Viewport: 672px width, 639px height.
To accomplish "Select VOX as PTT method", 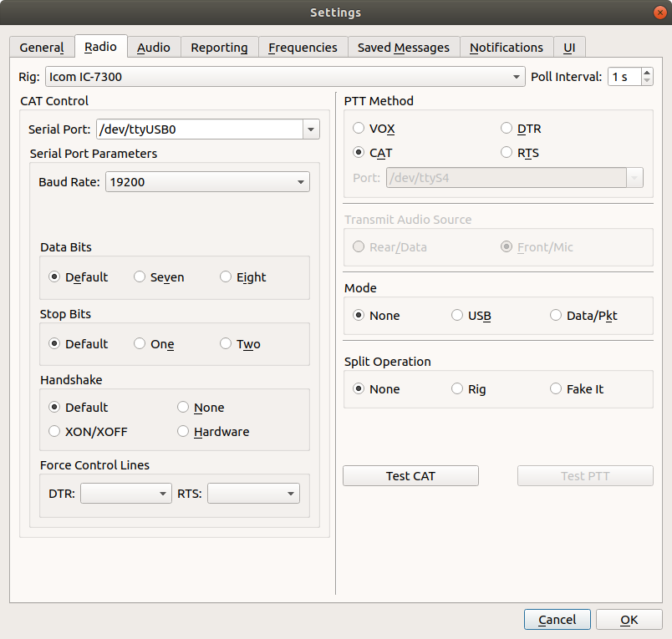I will 374,129.
